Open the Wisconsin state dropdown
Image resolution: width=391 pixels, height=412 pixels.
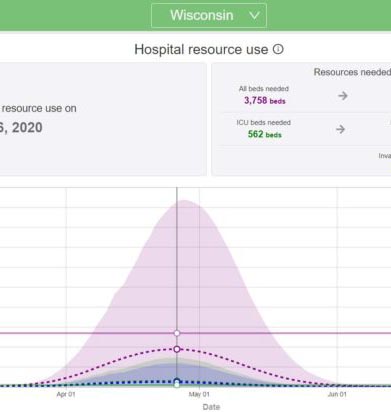pos(209,15)
